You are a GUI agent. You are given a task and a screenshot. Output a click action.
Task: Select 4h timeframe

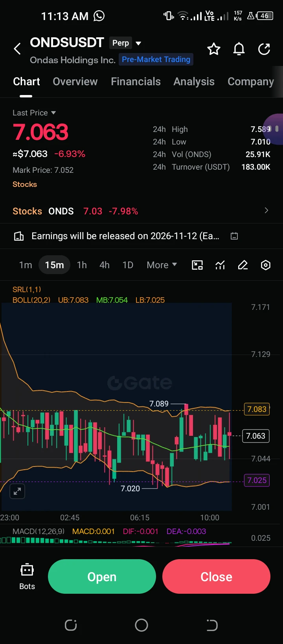[105, 265]
